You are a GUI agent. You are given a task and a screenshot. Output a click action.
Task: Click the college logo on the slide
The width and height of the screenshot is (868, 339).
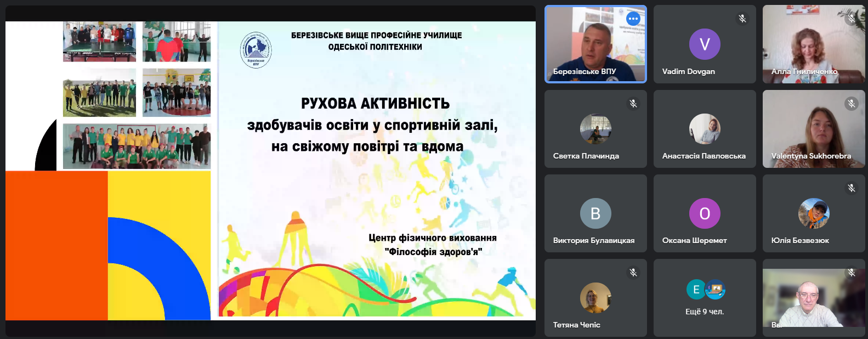point(256,50)
